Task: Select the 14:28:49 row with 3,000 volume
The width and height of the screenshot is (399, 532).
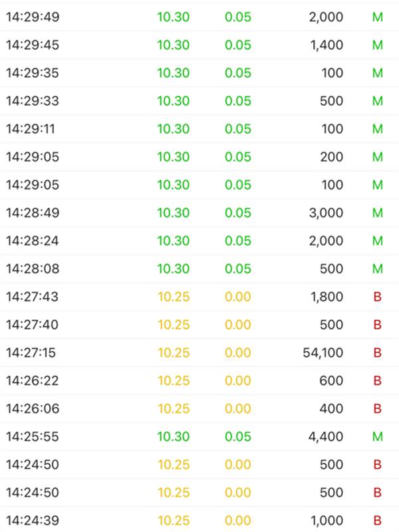Action: [x=199, y=213]
